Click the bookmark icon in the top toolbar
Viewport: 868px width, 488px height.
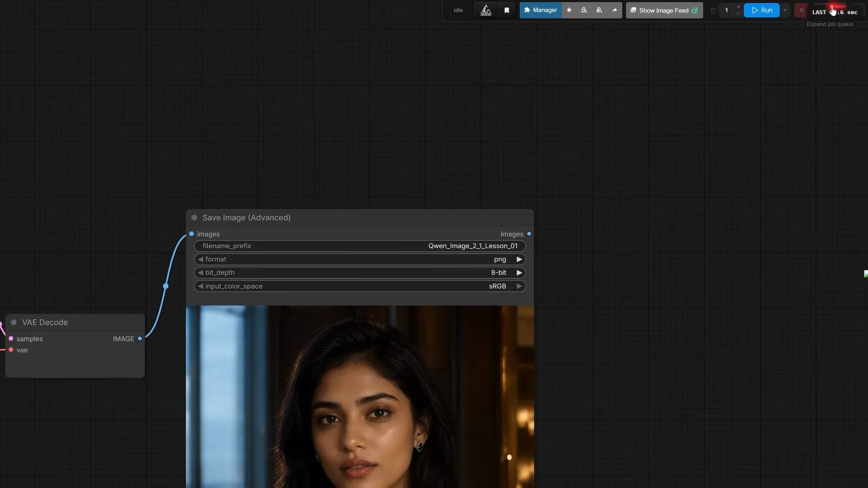click(x=507, y=10)
